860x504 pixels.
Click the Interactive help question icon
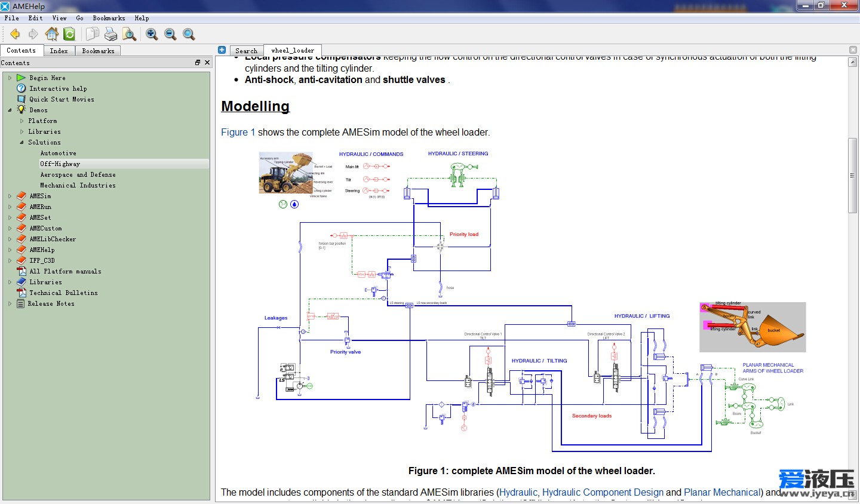[x=21, y=88]
